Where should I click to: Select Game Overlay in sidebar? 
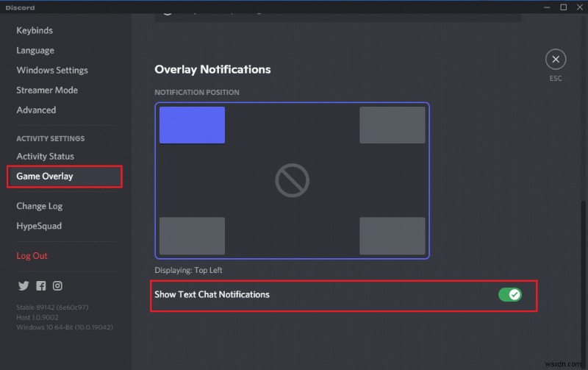pos(65,177)
